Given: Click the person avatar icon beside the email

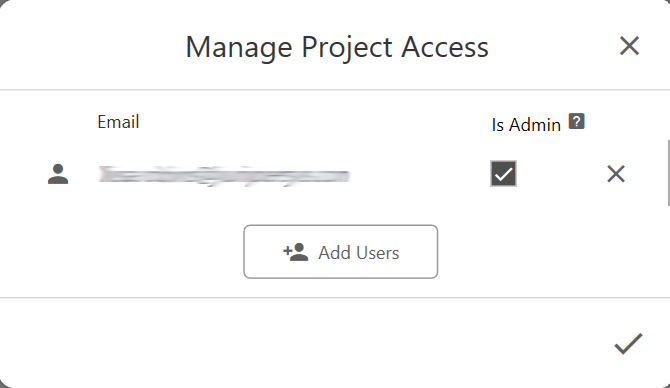Looking at the screenshot, I should click(x=58, y=174).
